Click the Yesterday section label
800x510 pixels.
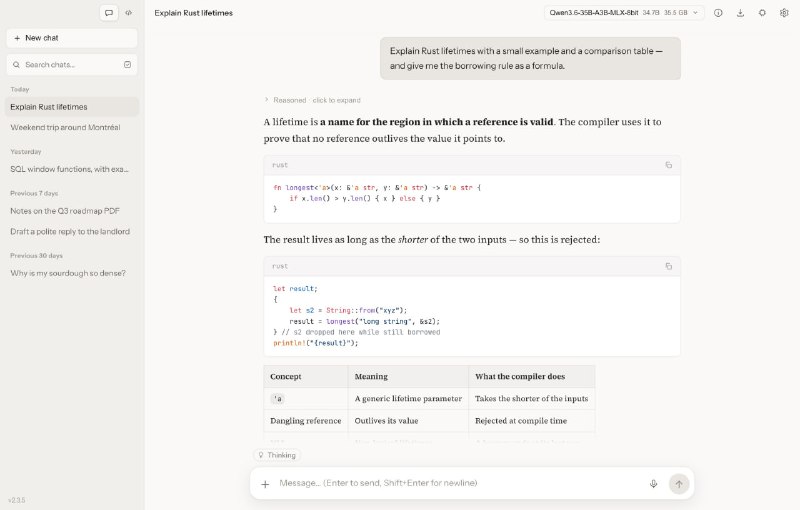pos(26,151)
